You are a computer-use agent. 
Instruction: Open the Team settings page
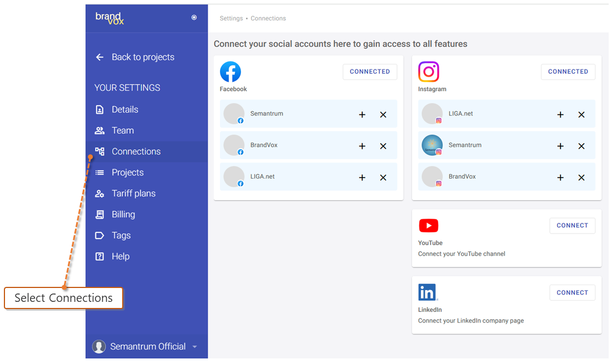point(123,131)
